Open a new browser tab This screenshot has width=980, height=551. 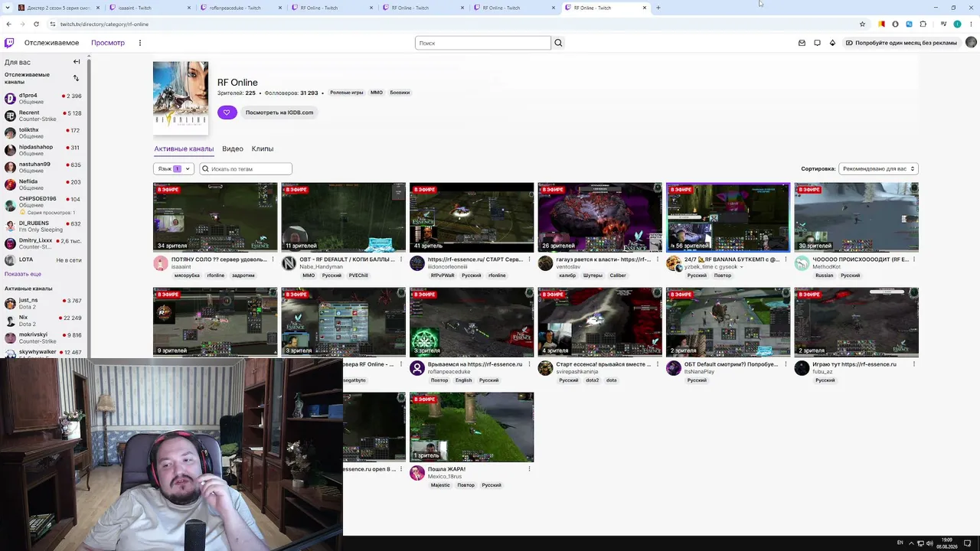coord(658,8)
